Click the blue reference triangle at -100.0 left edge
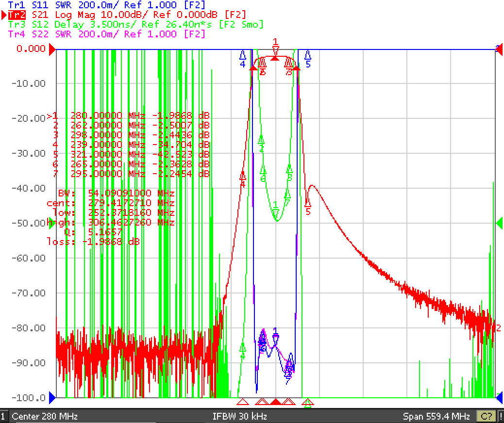Screen dimensions: 504x423 tap(52, 398)
